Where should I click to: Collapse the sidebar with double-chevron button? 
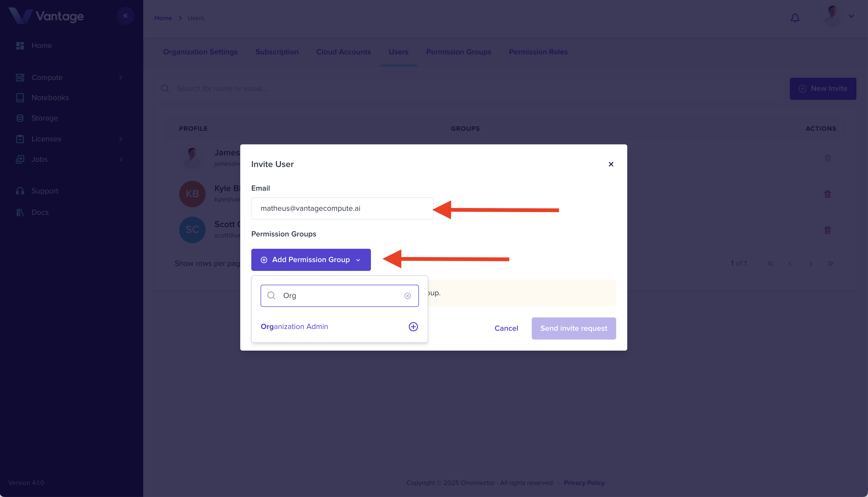point(125,16)
